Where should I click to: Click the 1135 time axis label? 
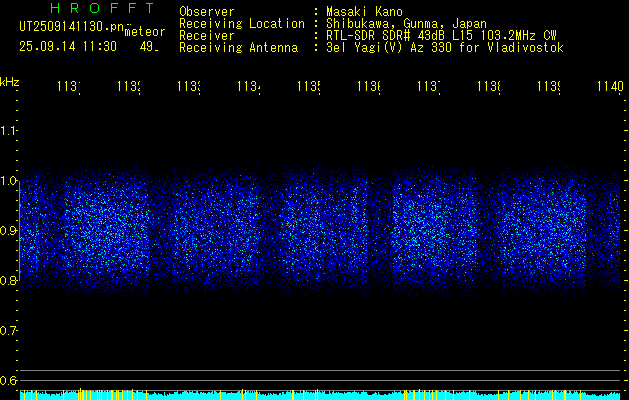(x=309, y=86)
